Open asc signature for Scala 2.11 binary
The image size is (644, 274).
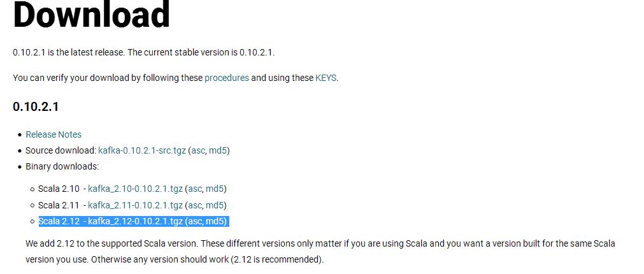[195, 205]
